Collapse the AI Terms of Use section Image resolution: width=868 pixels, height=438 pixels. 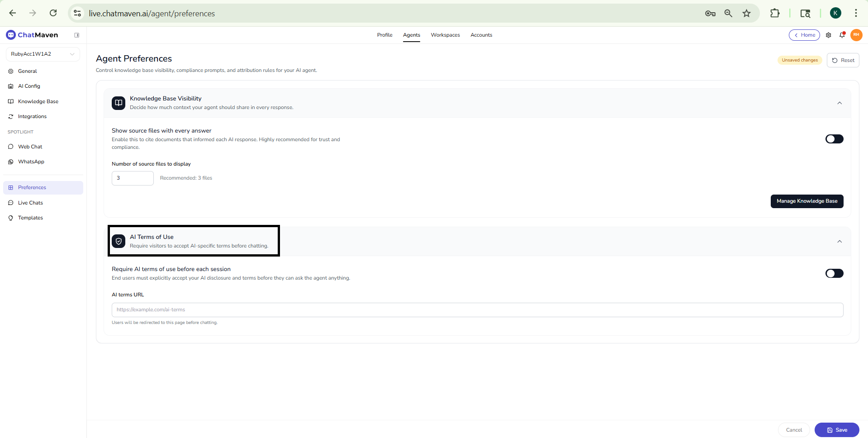coord(840,242)
